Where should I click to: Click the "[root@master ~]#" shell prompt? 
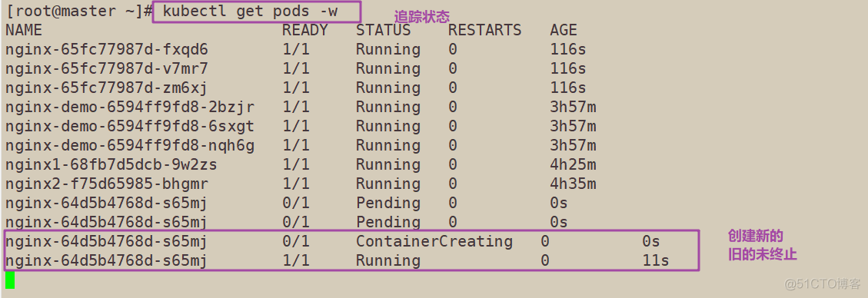click(79, 12)
